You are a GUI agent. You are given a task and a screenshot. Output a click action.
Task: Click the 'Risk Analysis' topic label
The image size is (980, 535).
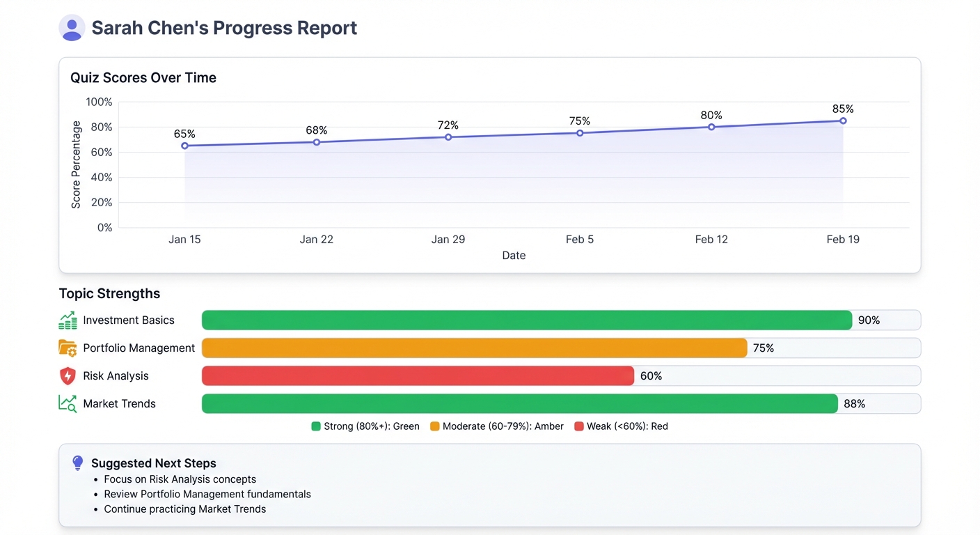tap(116, 376)
